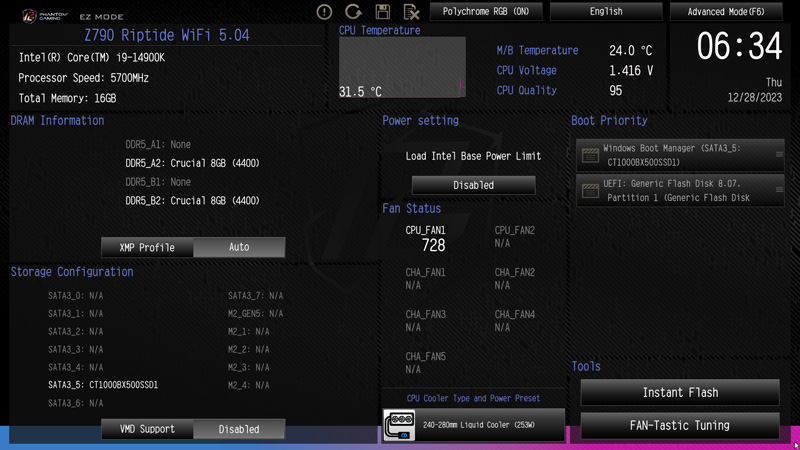The height and width of the screenshot is (450, 800).
Task: Click the ASRock Phantom Gaming logo
Action: [x=45, y=16]
